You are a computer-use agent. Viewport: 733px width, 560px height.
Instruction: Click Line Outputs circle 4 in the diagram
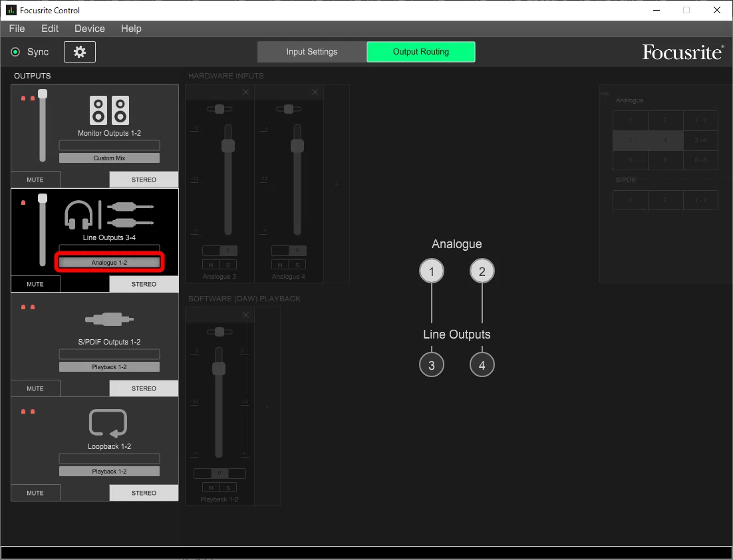(x=482, y=365)
